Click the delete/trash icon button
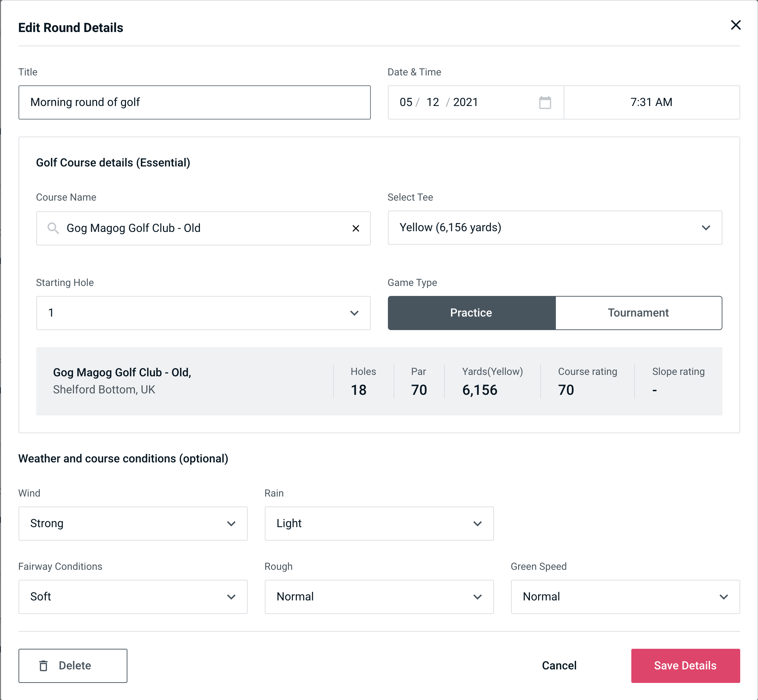 [x=45, y=665]
